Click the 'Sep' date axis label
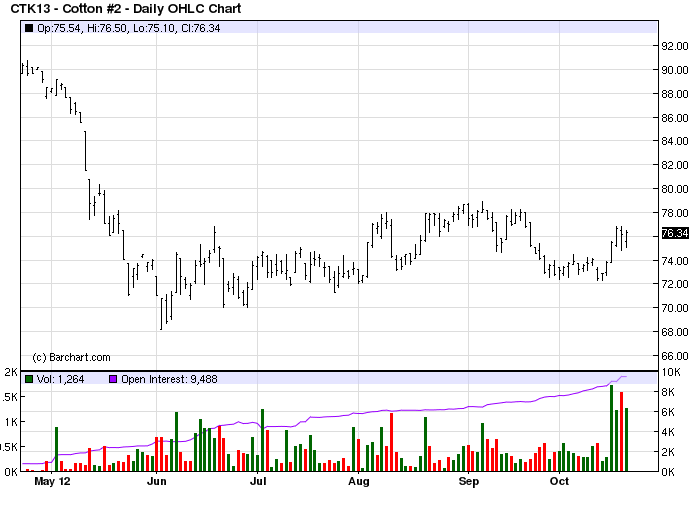 point(469,481)
